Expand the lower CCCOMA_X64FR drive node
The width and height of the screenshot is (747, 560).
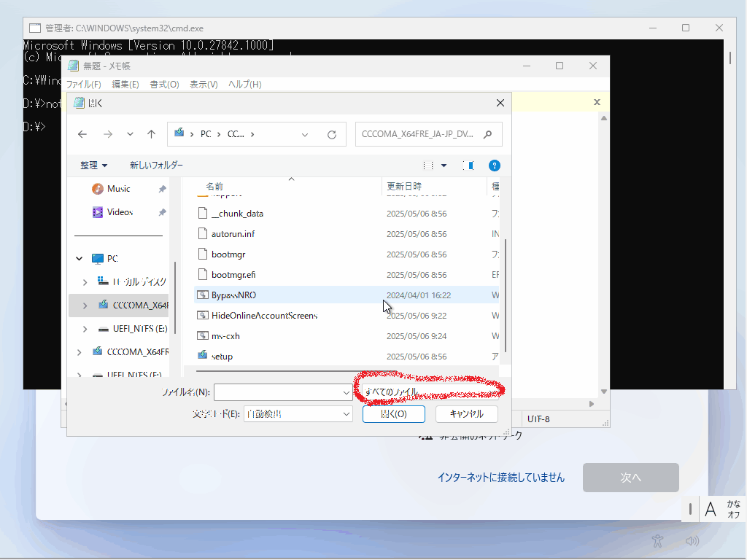[80, 352]
